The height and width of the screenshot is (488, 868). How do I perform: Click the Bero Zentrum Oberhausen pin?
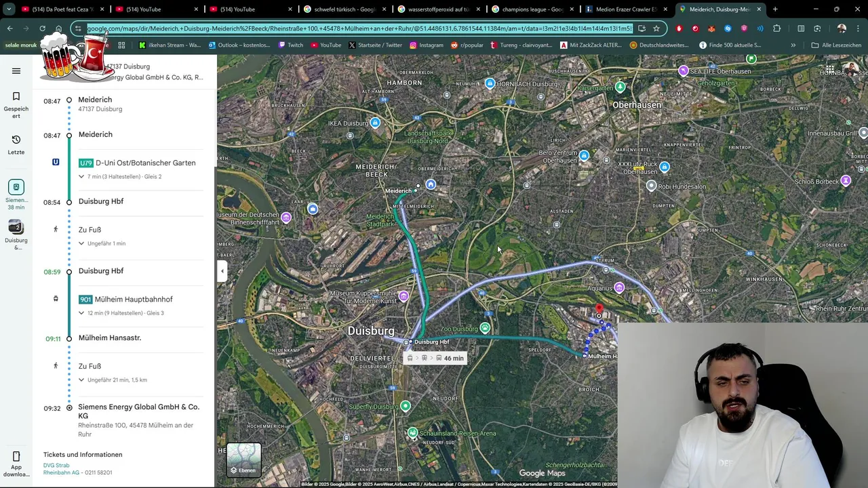584,156
